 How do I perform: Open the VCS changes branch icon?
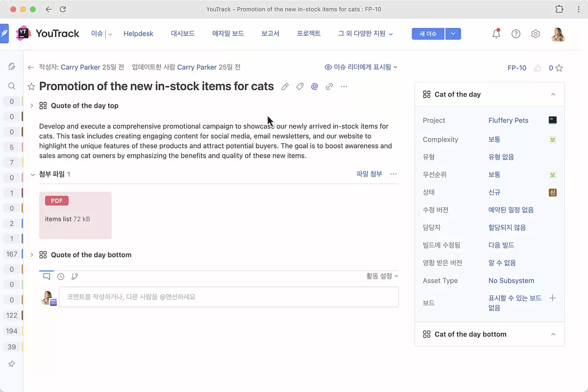point(74,276)
